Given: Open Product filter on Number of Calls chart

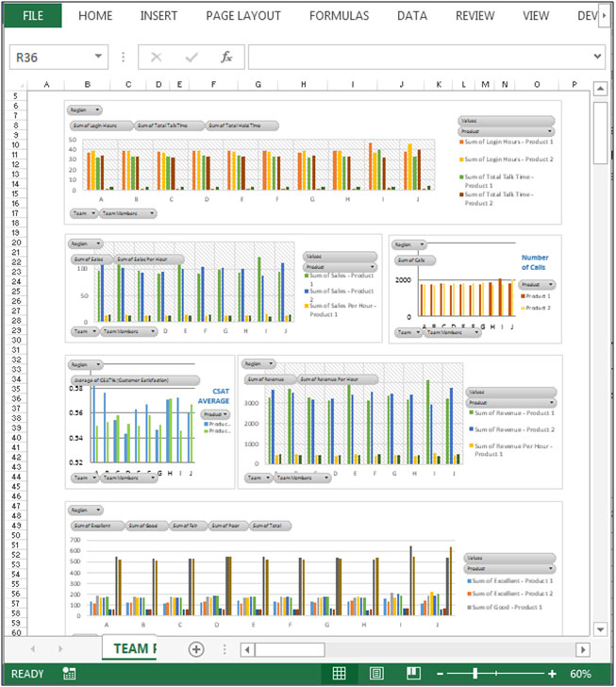Looking at the screenshot, I should point(537,285).
